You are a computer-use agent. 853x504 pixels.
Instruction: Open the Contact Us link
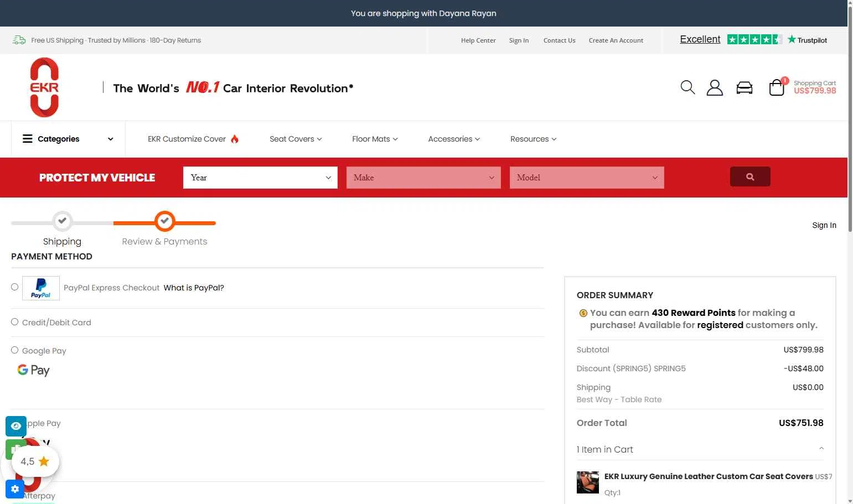click(x=559, y=40)
